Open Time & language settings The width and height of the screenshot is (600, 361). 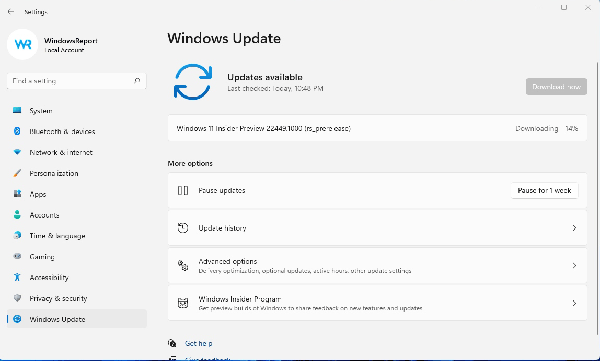[77, 236]
